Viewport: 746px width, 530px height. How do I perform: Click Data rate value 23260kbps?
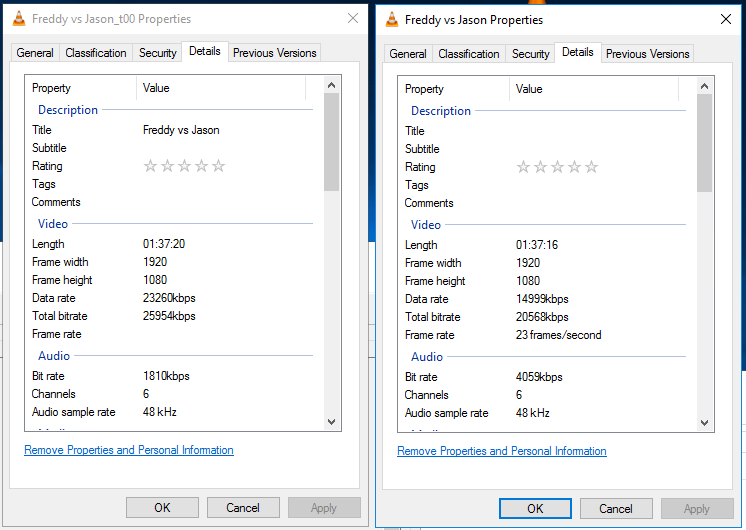coord(169,298)
